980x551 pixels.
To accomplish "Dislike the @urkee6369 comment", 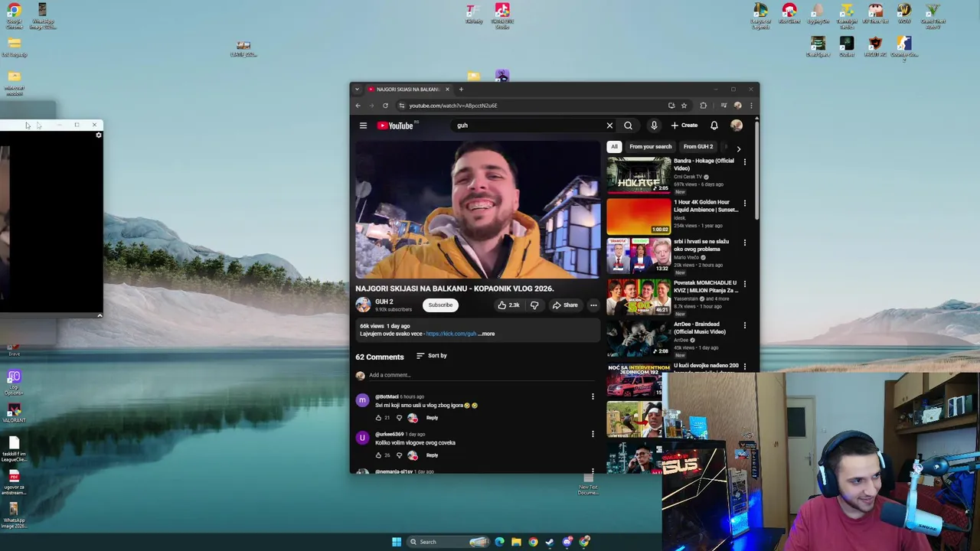I will pyautogui.click(x=399, y=455).
